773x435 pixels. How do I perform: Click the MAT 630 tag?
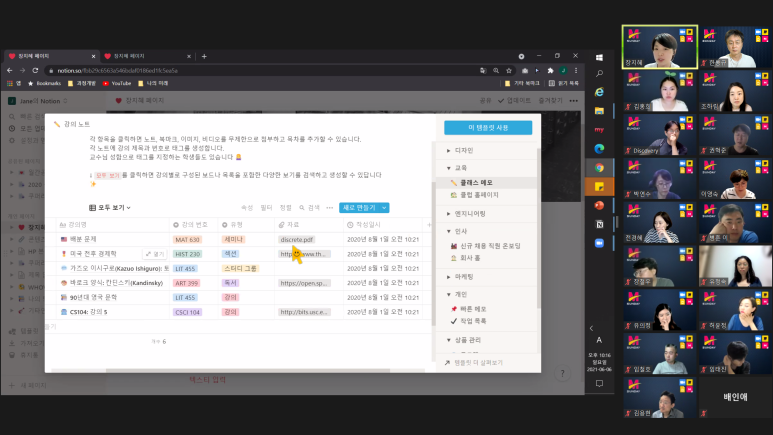pos(187,240)
